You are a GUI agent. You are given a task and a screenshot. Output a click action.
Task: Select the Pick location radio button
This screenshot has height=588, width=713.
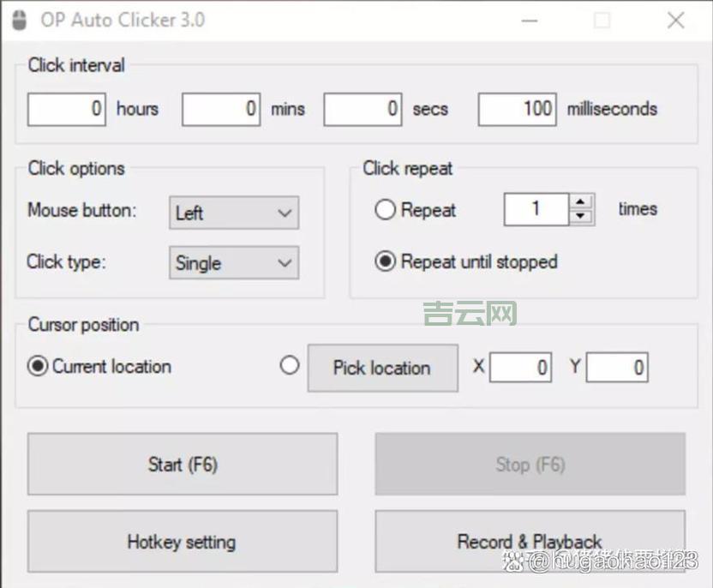click(x=290, y=366)
